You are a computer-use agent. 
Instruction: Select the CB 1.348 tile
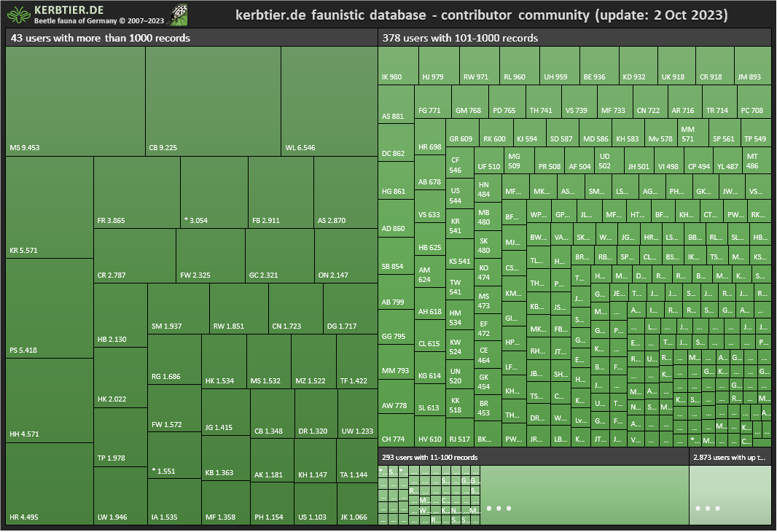tap(272, 414)
